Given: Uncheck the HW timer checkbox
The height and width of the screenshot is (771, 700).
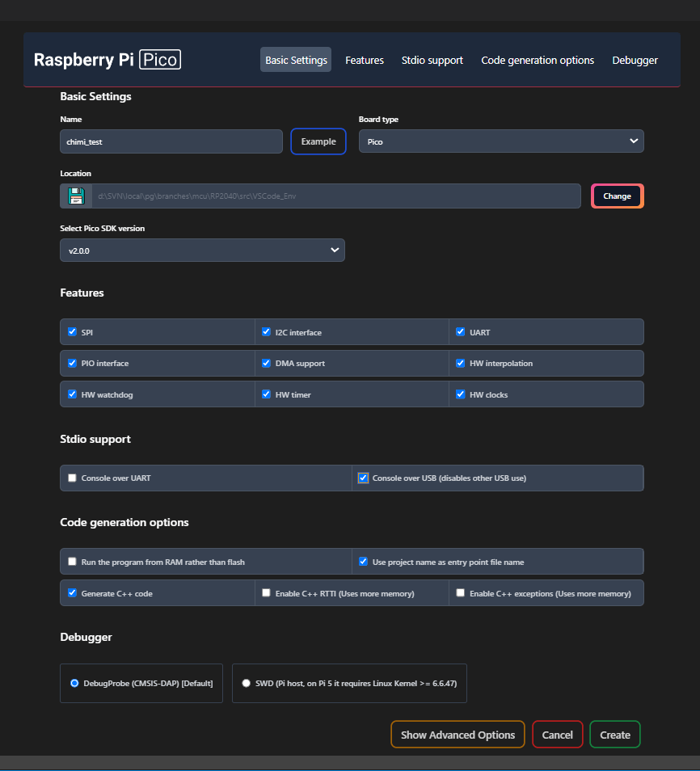Looking at the screenshot, I should (x=266, y=394).
